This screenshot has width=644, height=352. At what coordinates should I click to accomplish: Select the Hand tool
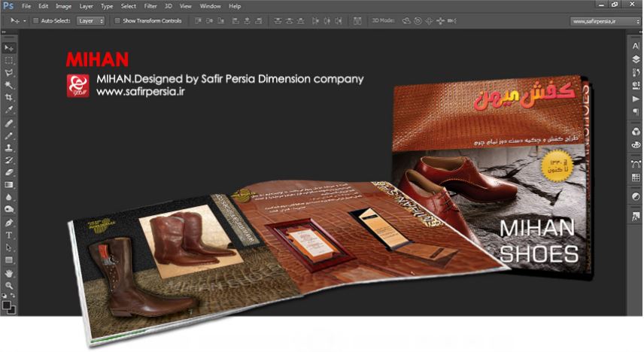(9, 273)
